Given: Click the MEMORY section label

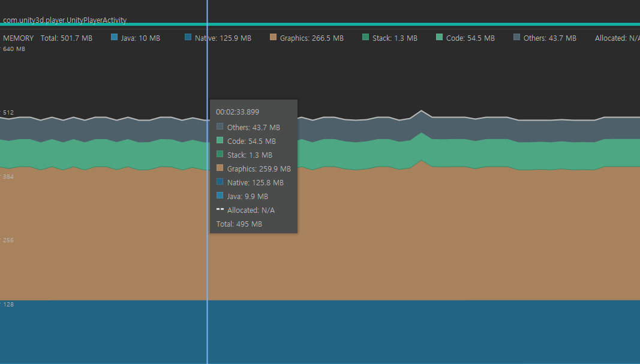Looking at the screenshot, I should 19,38.
